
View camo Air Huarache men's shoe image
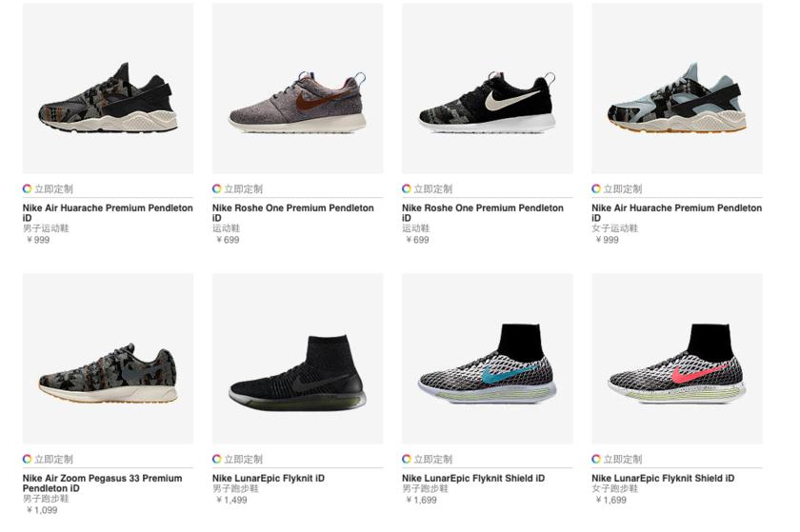108,89
